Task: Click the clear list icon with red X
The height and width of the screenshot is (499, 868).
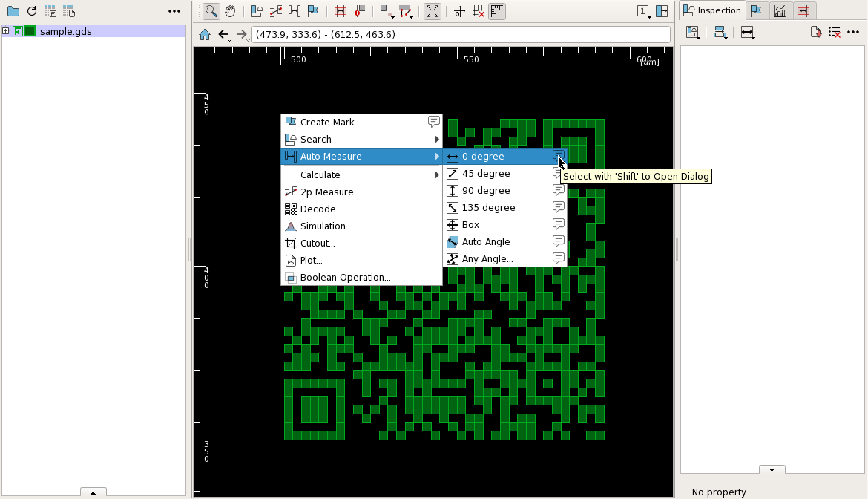Action: point(834,32)
